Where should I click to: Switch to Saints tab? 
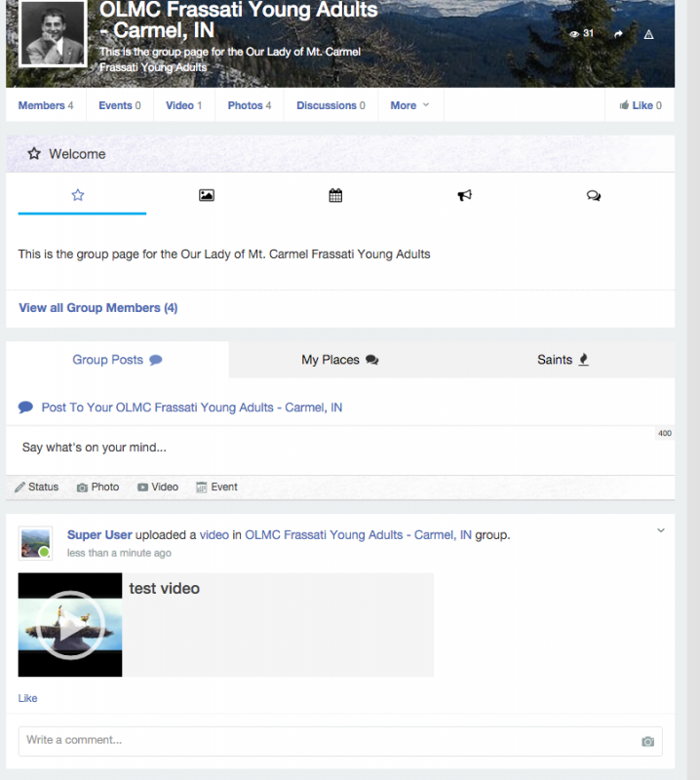point(564,360)
